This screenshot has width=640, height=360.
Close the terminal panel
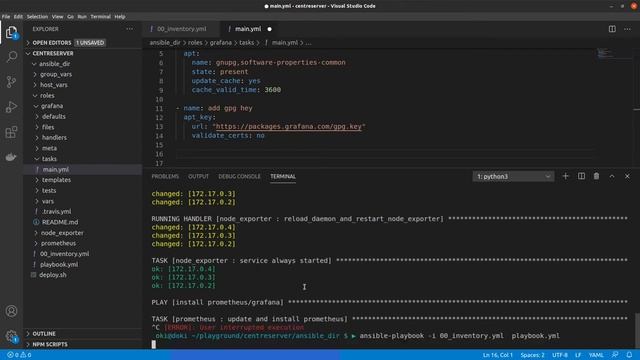click(627, 176)
